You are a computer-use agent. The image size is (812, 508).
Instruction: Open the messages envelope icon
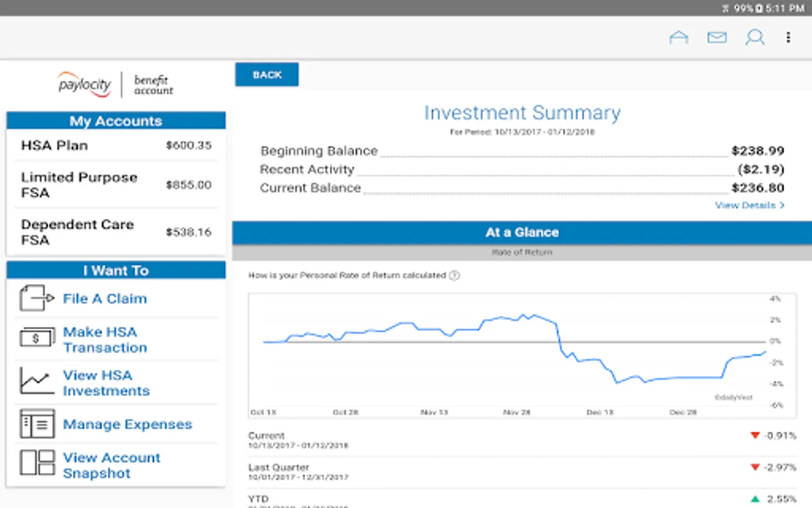pos(717,38)
